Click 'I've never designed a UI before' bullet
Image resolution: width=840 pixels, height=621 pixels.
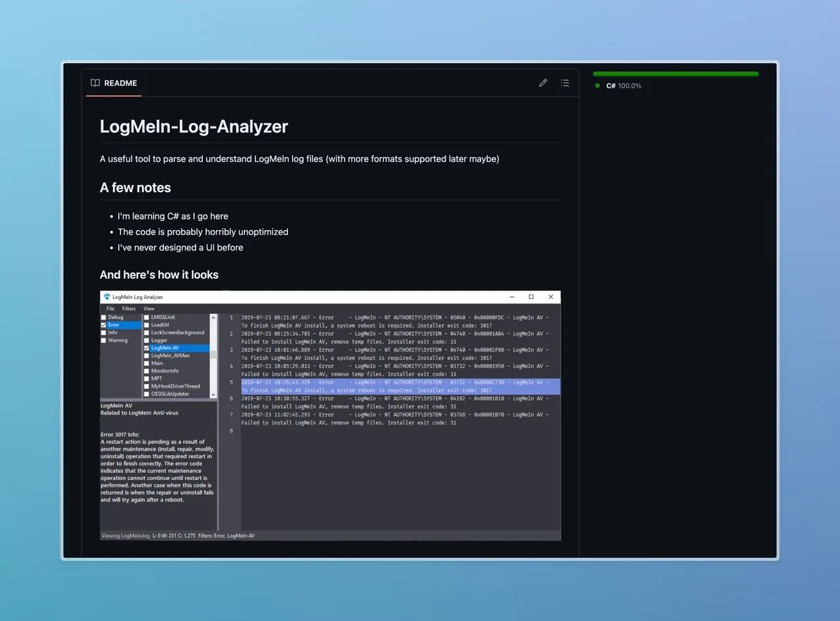[180, 248]
